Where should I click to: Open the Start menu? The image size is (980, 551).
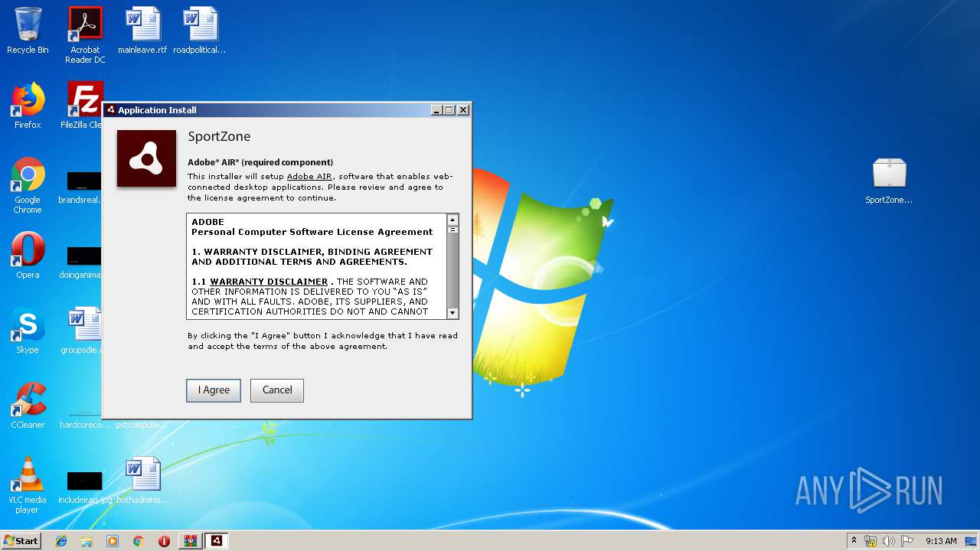21,541
